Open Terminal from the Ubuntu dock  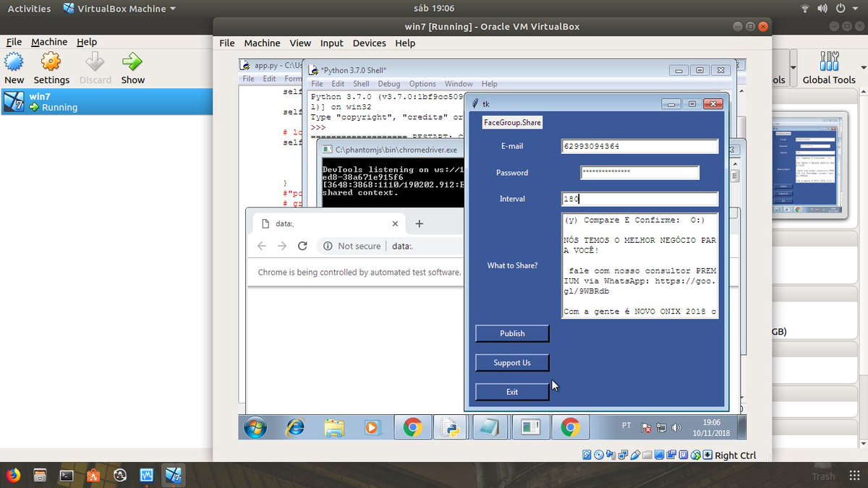click(66, 475)
